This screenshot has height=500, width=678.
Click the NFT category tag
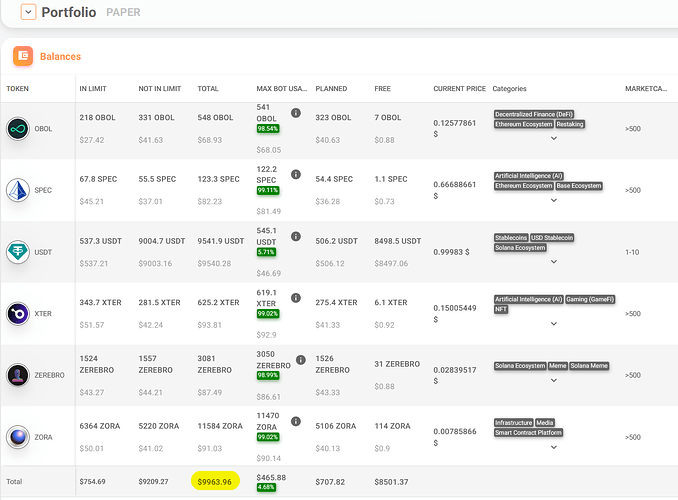501,309
